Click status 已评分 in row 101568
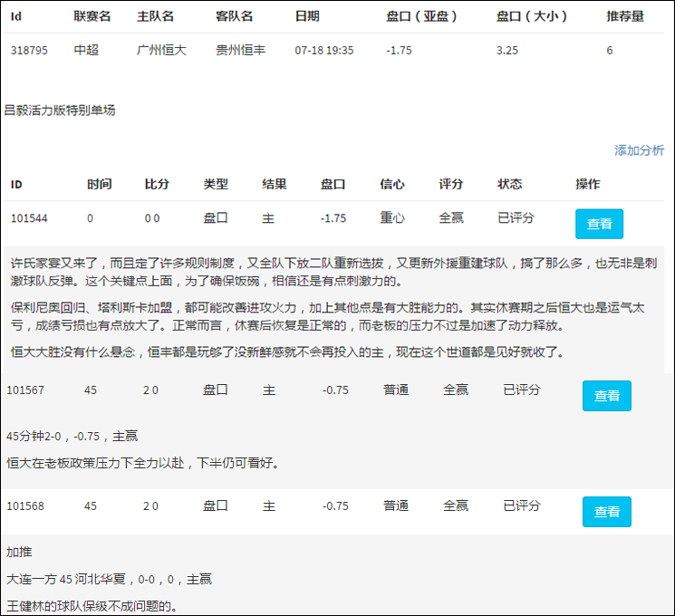 (x=521, y=505)
